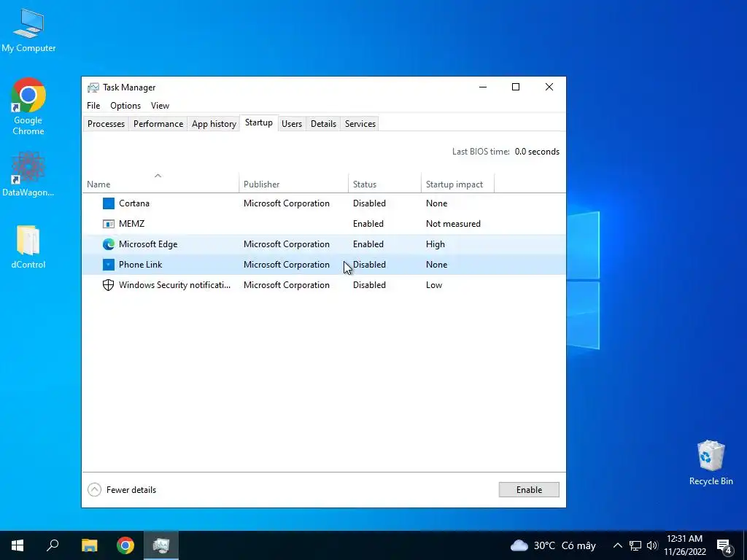Select the MEMZ startup entry name
The width and height of the screenshot is (747, 560).
click(131, 224)
